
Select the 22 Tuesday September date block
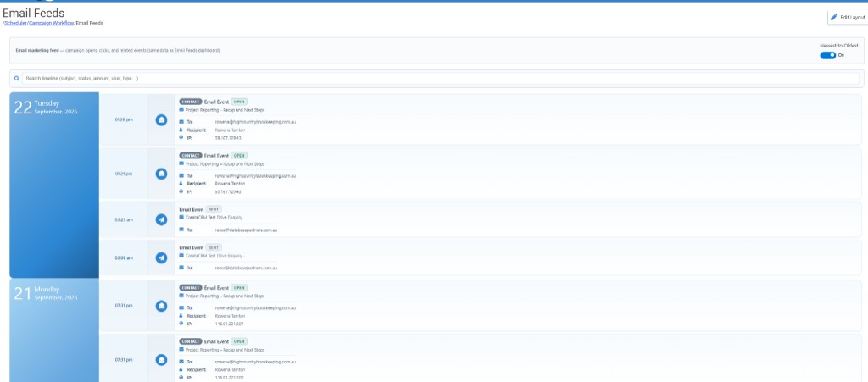pyautogui.click(x=54, y=185)
